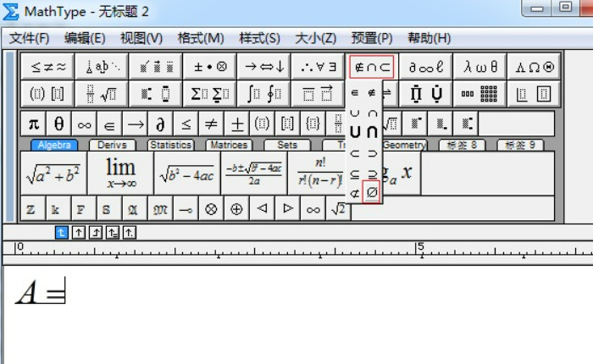The image size is (593, 364).
Task: Open the 格式(M) menu
Action: click(x=201, y=38)
